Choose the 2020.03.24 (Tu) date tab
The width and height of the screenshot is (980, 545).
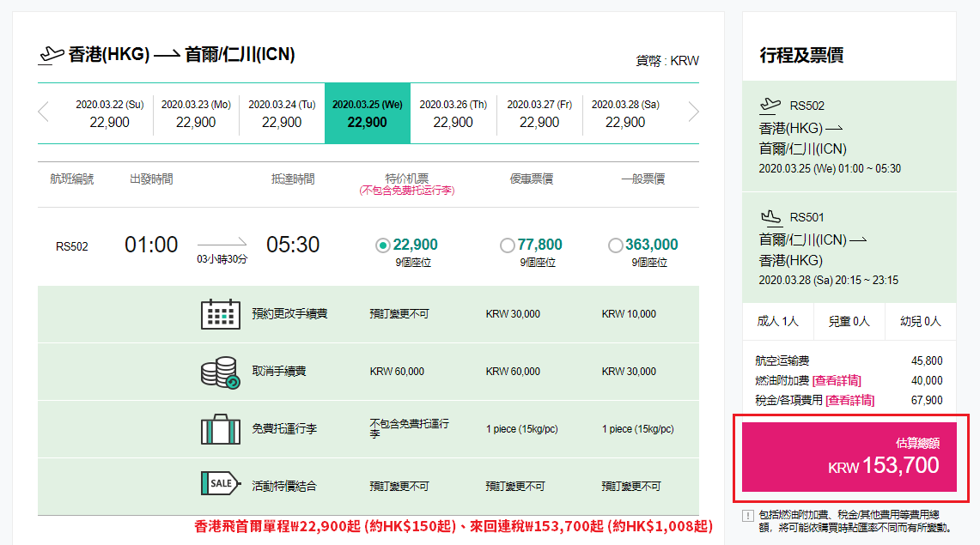[282, 113]
